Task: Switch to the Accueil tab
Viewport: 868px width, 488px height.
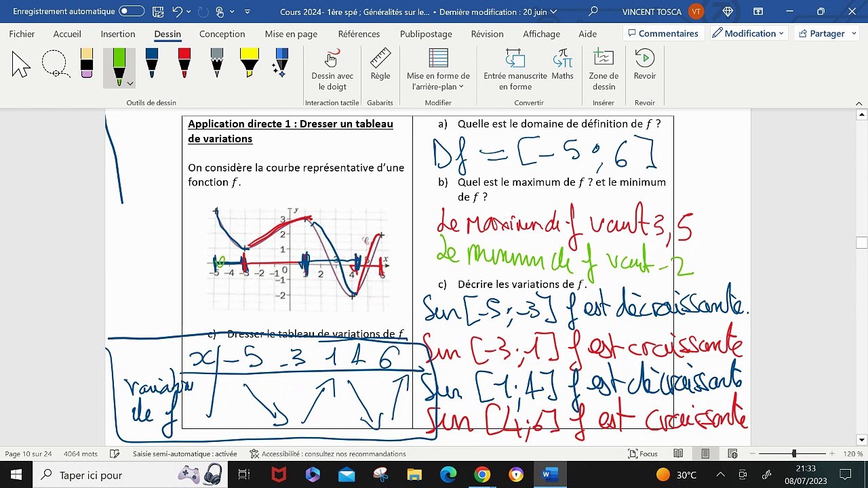Action: (67, 34)
